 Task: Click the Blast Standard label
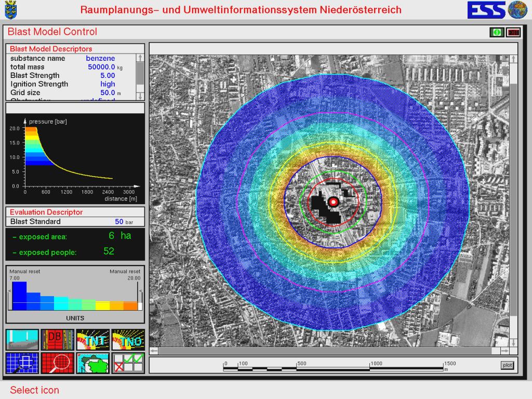coord(36,221)
